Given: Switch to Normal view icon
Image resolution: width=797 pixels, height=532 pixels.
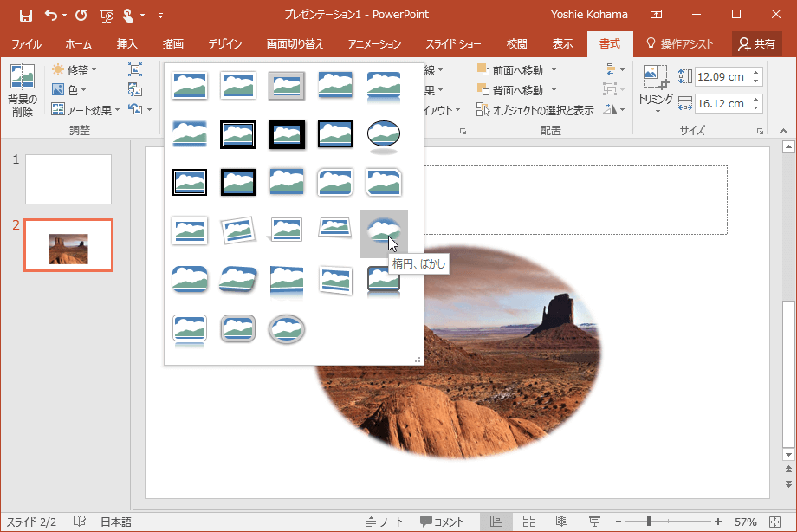Looking at the screenshot, I should tap(496, 522).
